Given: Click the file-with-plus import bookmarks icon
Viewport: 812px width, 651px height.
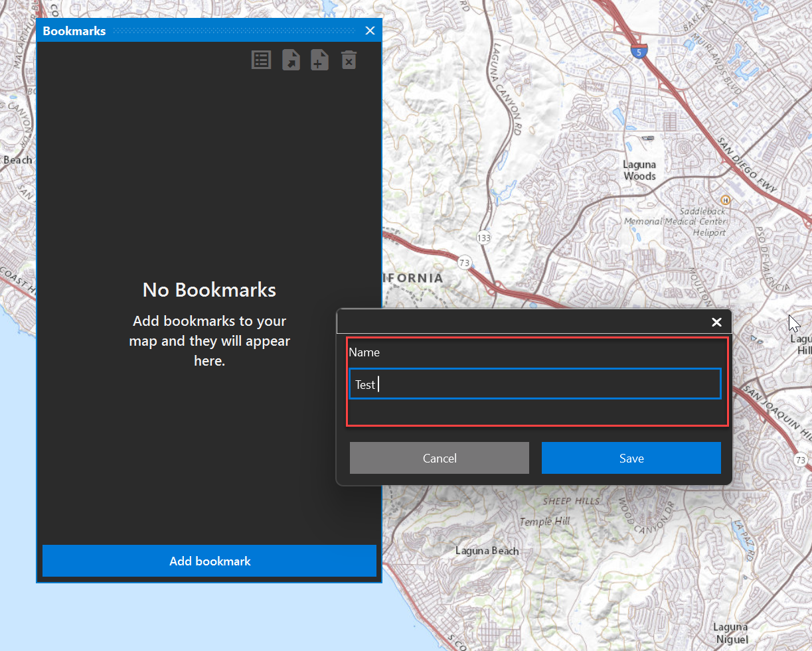Looking at the screenshot, I should pyautogui.click(x=319, y=60).
